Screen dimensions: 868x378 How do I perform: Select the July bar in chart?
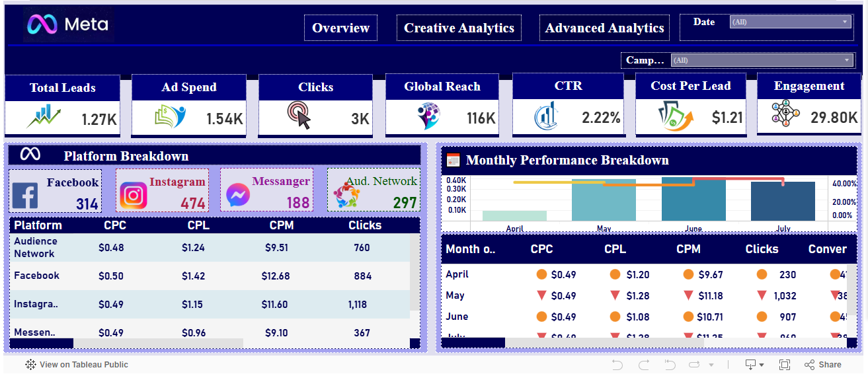pyautogui.click(x=783, y=201)
